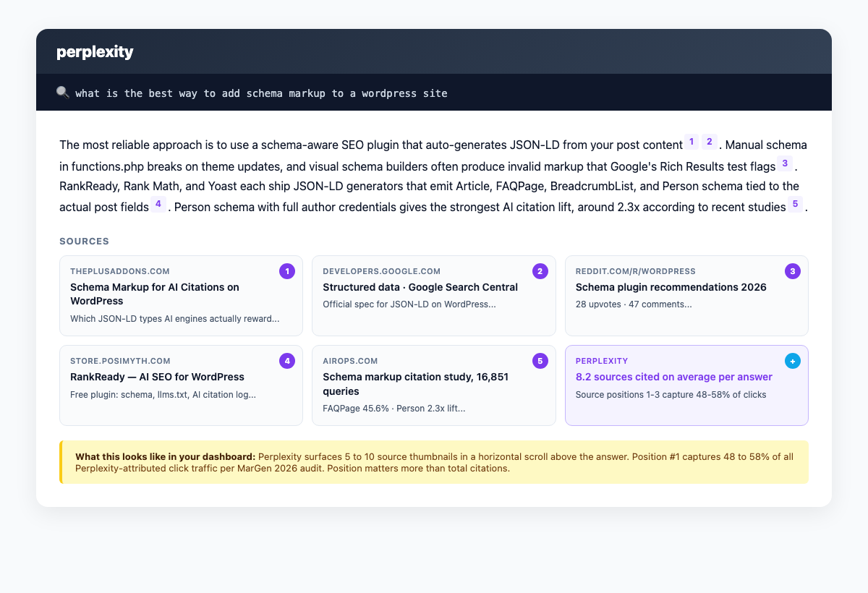Open inline citation 2 in the answer

(709, 142)
